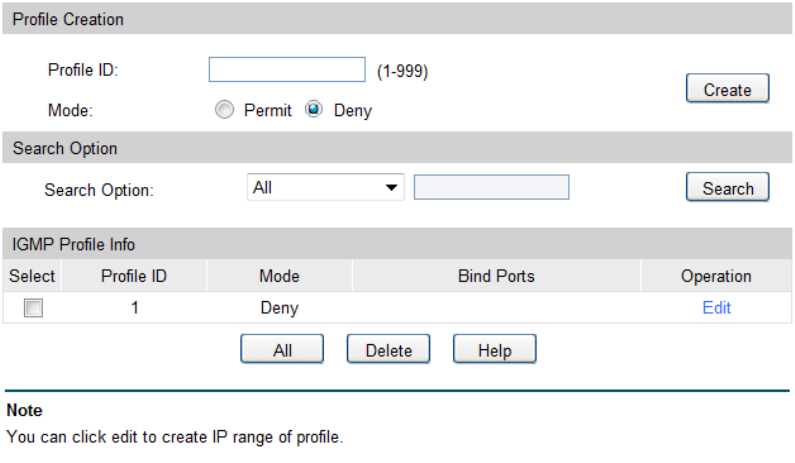Select the Deny mode radio button
The width and height of the screenshot is (795, 463).
tap(314, 111)
